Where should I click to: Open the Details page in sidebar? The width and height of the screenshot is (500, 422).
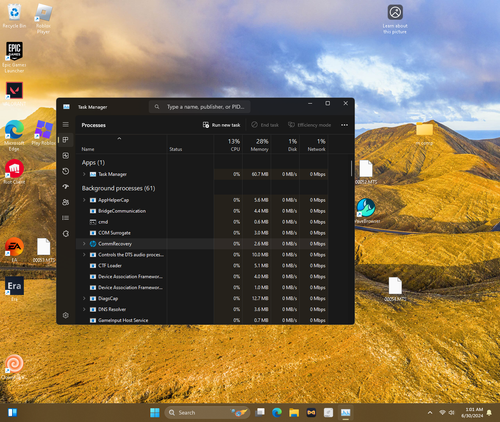tap(66, 218)
